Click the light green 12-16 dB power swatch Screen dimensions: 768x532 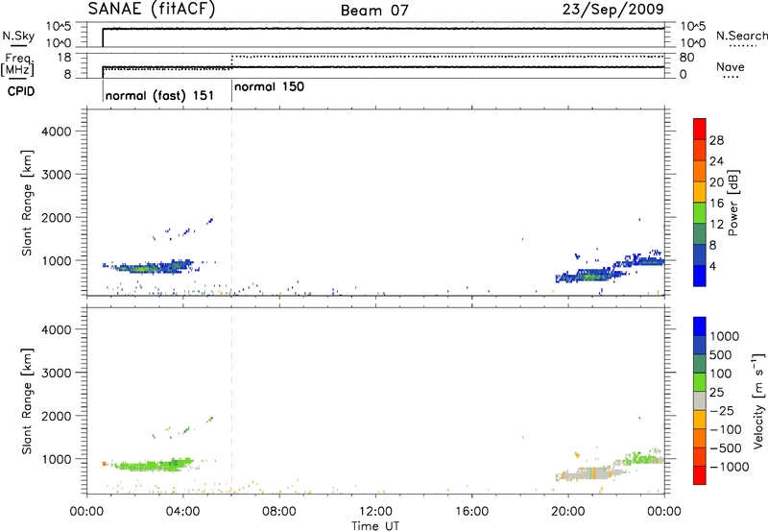[x=700, y=212]
